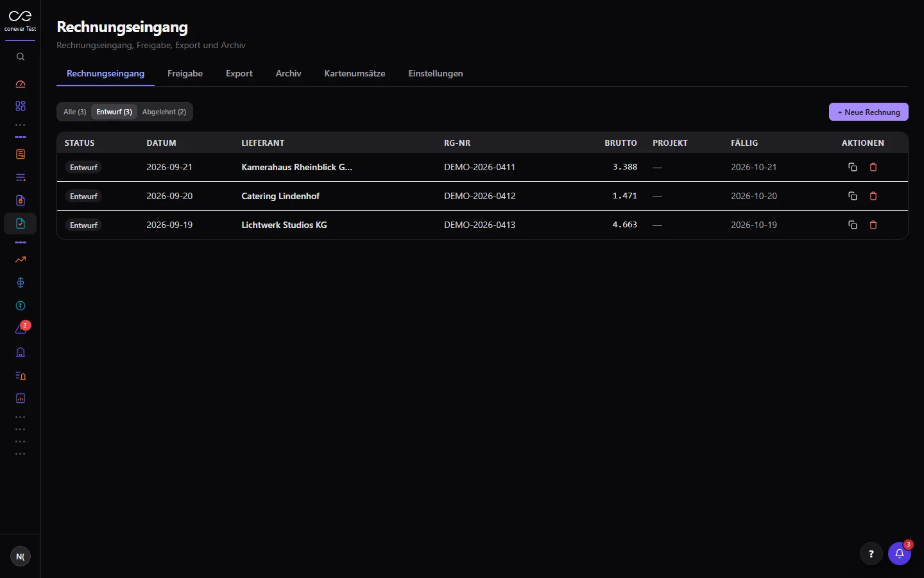Viewport: 924px width, 578px height.
Task: Switch to the Freigabe tab
Action: coord(185,73)
